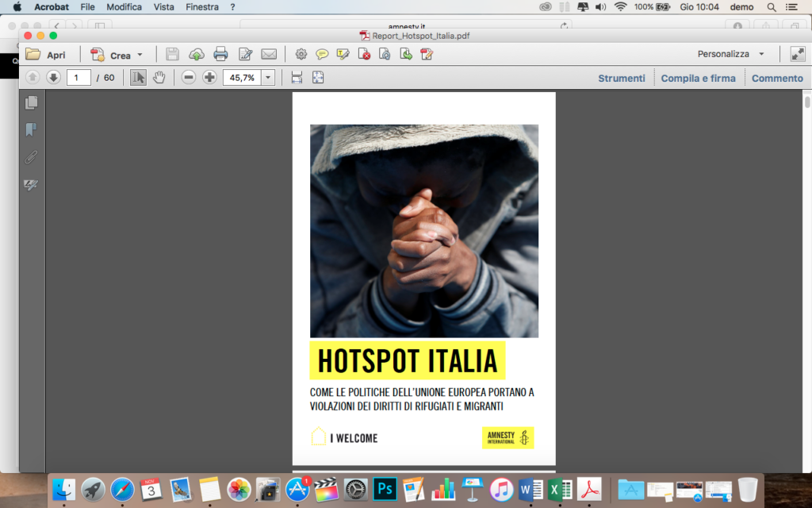Open the Personalizza dropdown
Screen dimensions: 812x508
pyautogui.click(x=730, y=54)
